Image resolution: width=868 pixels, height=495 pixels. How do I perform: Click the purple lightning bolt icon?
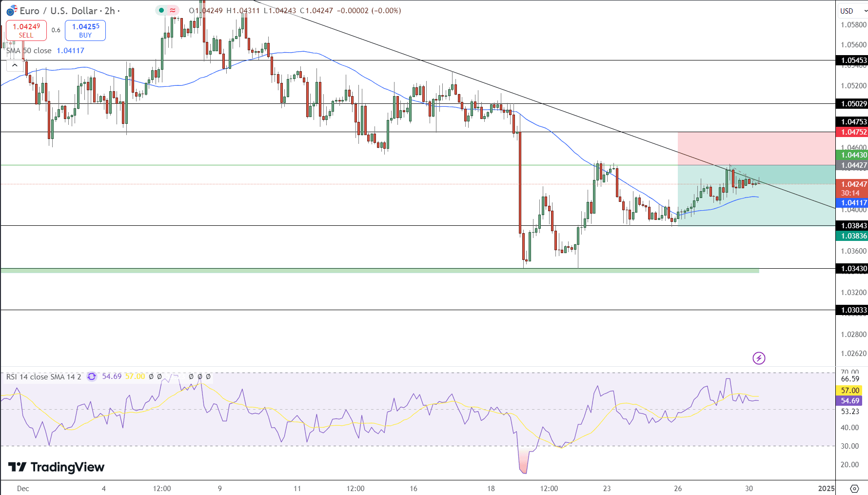759,358
